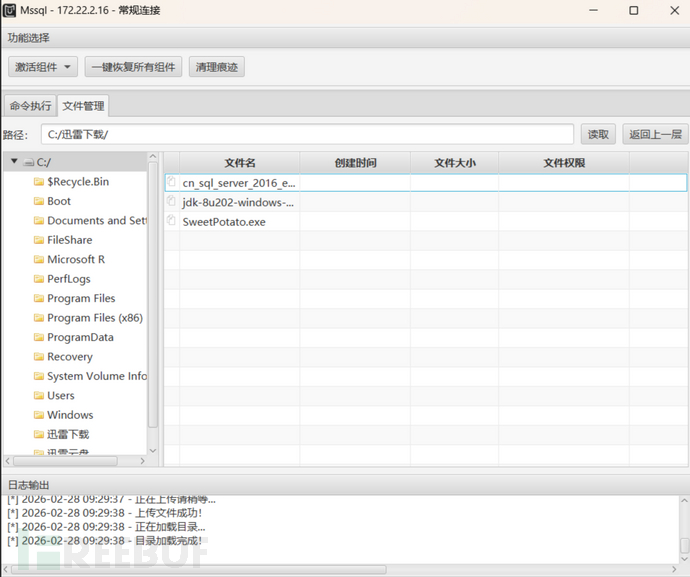Go up with 返回上一层 button

click(654, 134)
